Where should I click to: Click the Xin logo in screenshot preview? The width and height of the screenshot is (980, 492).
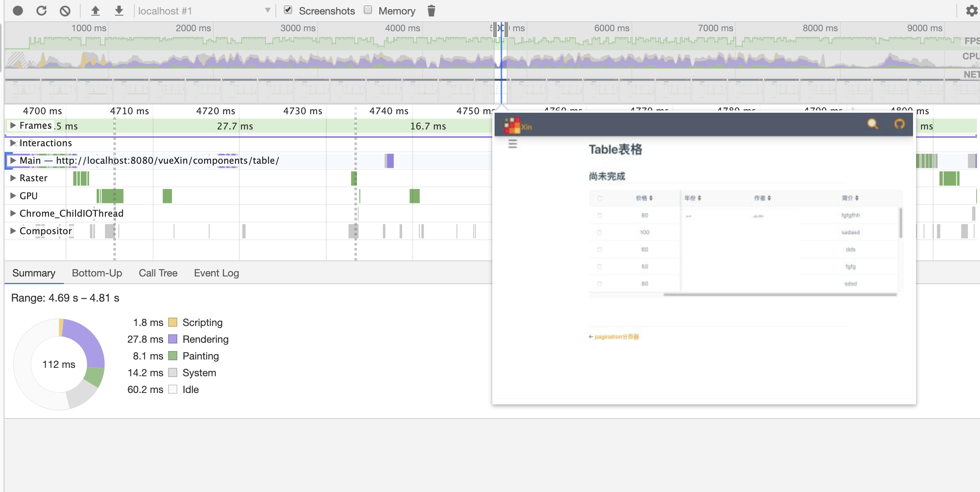pyautogui.click(x=517, y=126)
